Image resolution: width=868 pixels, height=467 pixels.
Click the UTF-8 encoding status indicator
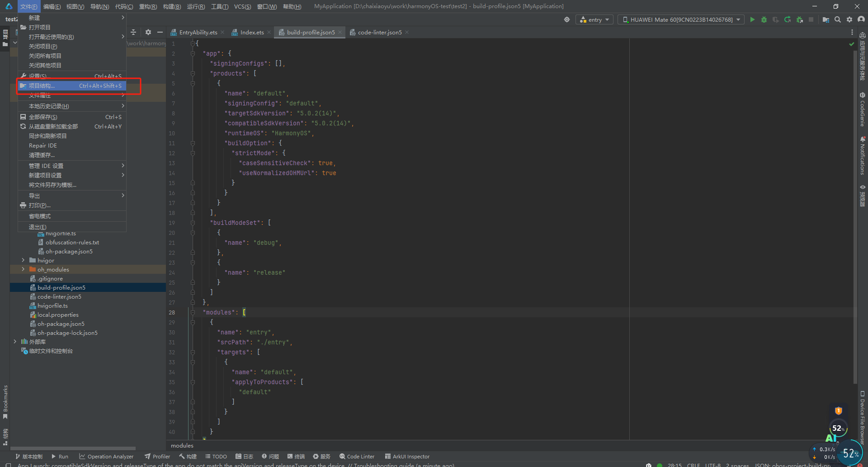pyautogui.click(x=713, y=465)
